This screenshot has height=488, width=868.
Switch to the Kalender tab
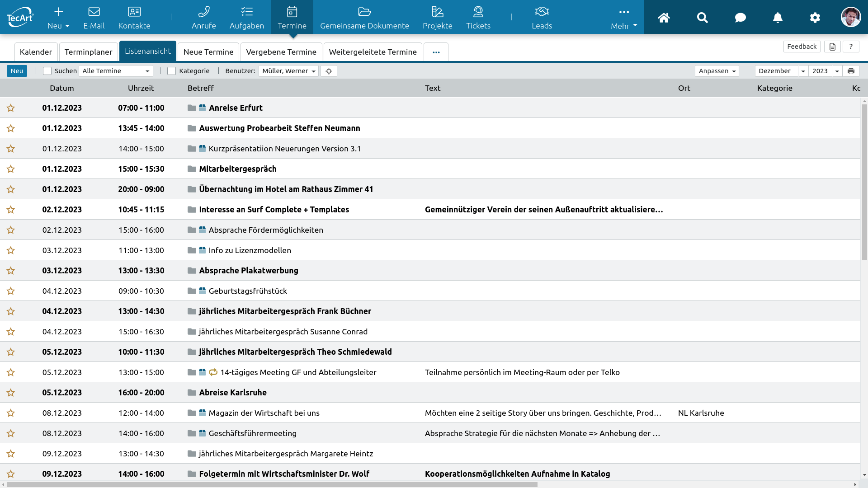pos(36,52)
